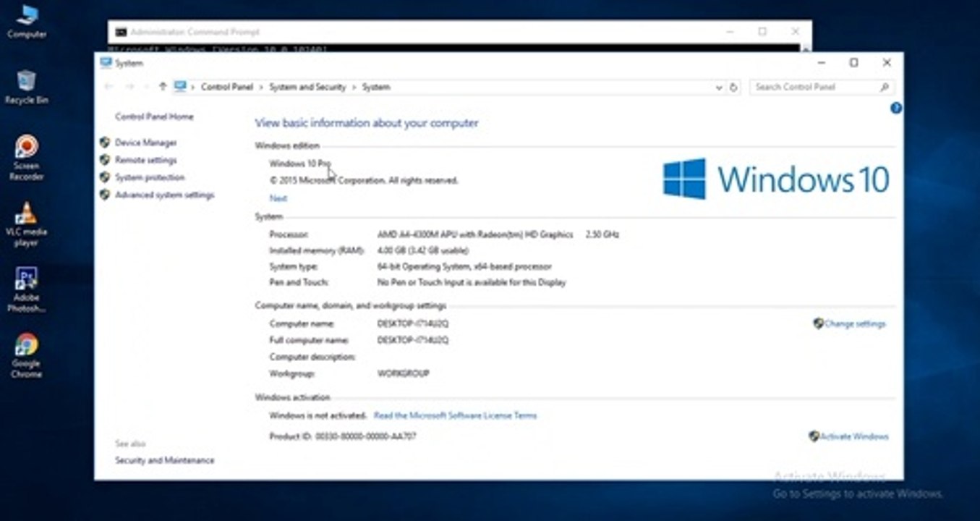Select the 64-bit Operating System text
Screen dimensions: 980x521
tap(464, 266)
